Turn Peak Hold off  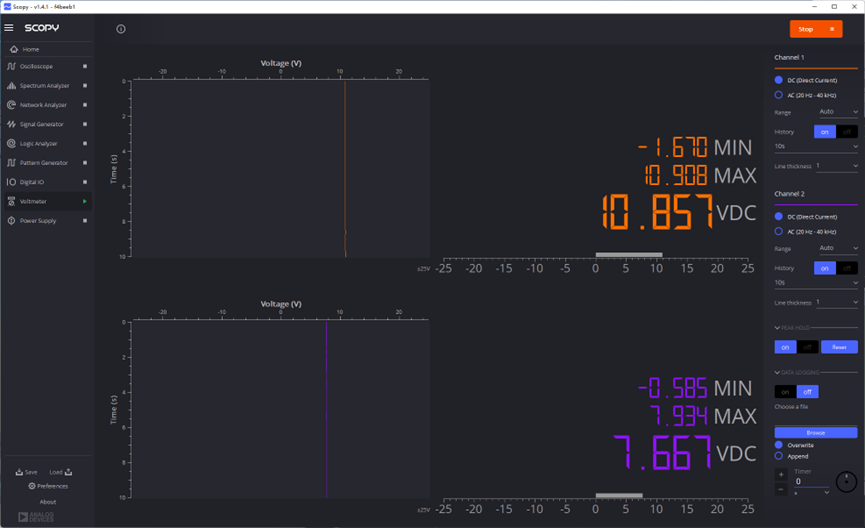click(x=807, y=347)
